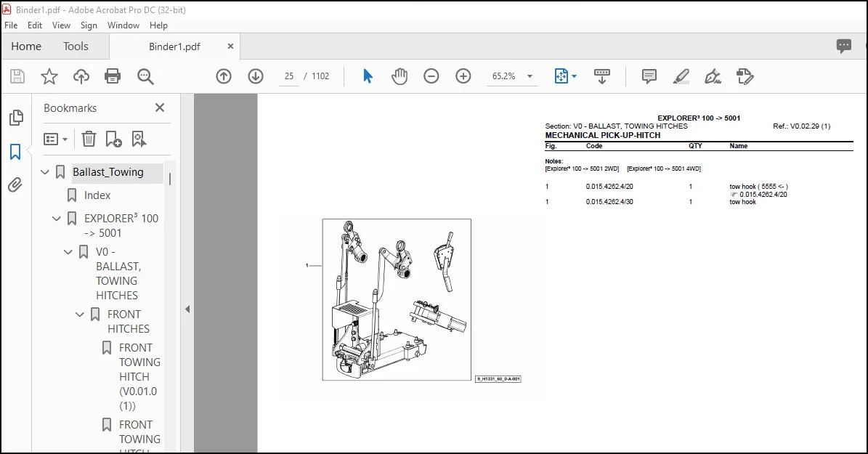
Task: Collapse the V0 - BALLAST, TOWING HITCHES bookmark
Action: pos(68,253)
